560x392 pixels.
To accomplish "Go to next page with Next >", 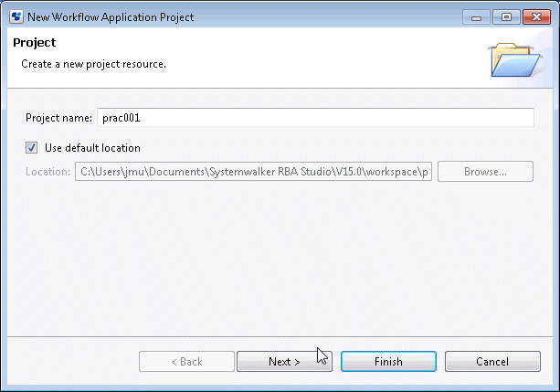I will click(284, 362).
